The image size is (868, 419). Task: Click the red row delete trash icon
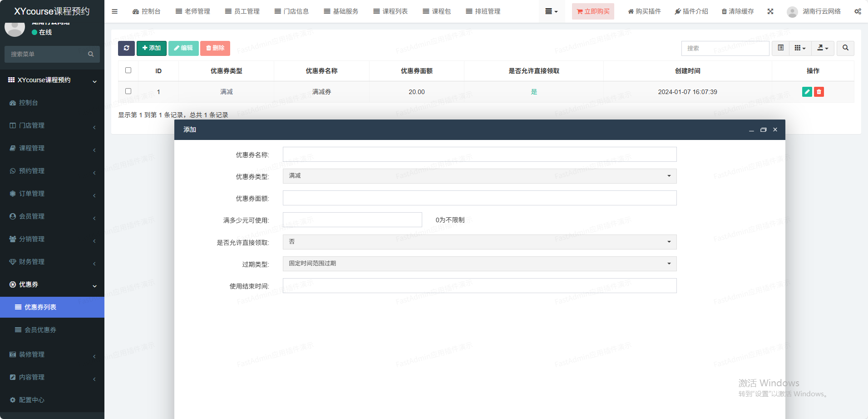(x=819, y=92)
